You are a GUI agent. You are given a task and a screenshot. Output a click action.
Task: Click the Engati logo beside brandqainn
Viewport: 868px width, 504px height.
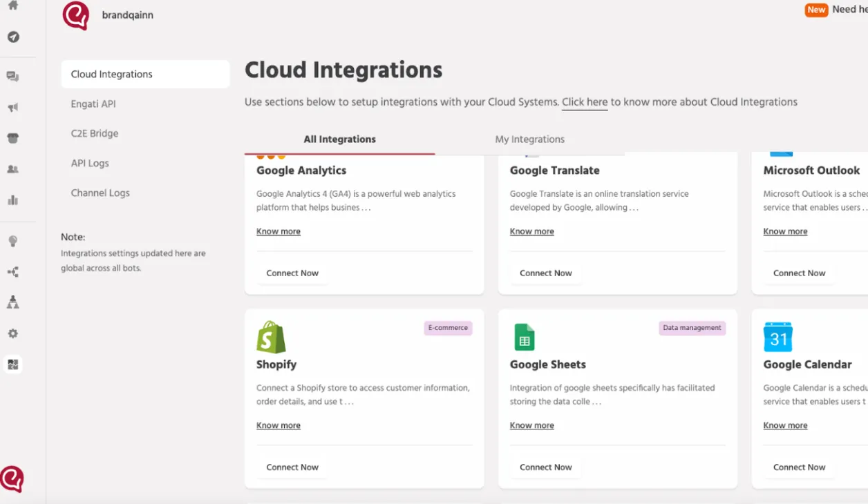76,15
